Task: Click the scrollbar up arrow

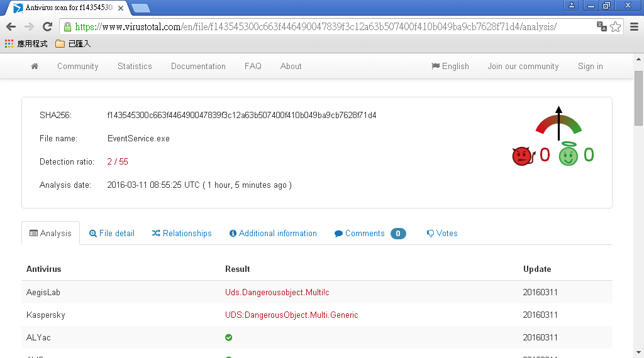Action: click(x=638, y=59)
